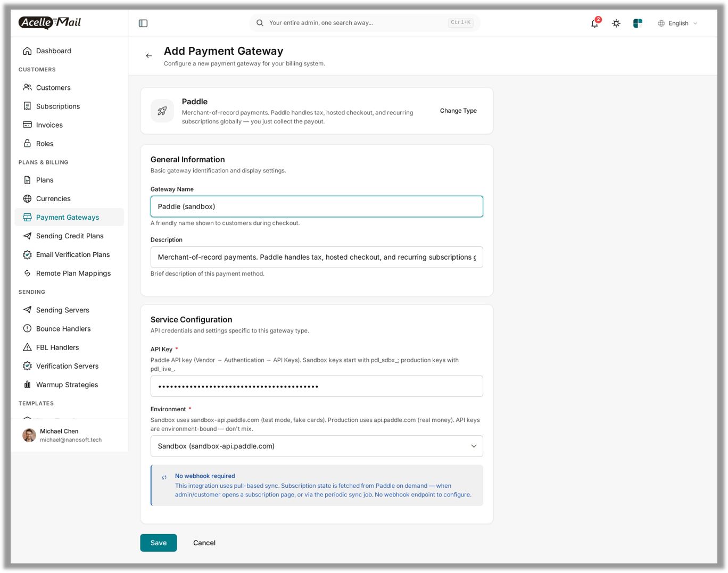Cancel adding the gateway
The width and height of the screenshot is (728, 573).
[204, 543]
